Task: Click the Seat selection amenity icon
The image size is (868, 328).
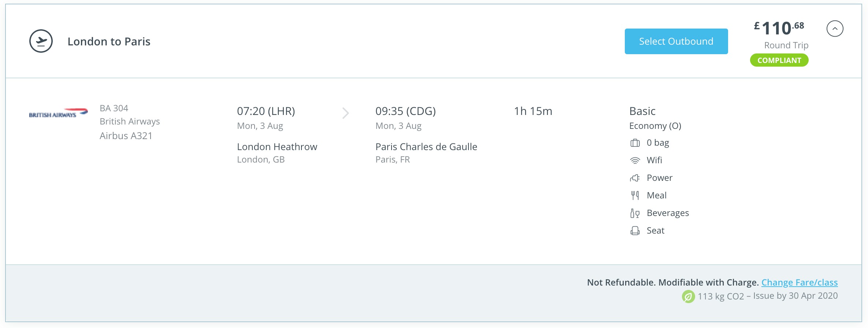Action: pyautogui.click(x=634, y=230)
